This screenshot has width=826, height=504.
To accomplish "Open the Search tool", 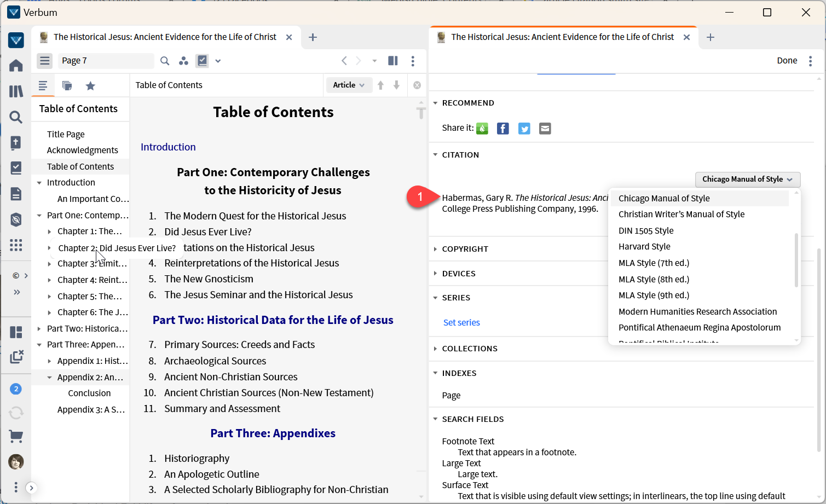I will [16, 117].
